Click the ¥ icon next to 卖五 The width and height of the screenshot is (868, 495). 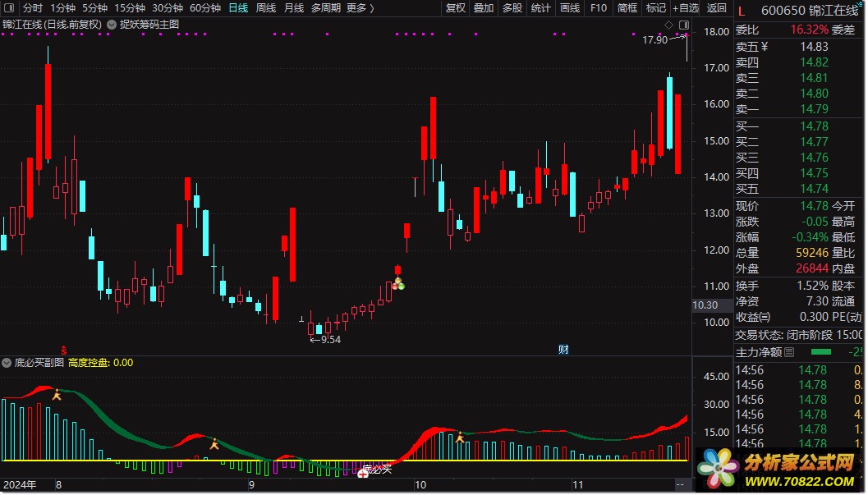point(765,47)
